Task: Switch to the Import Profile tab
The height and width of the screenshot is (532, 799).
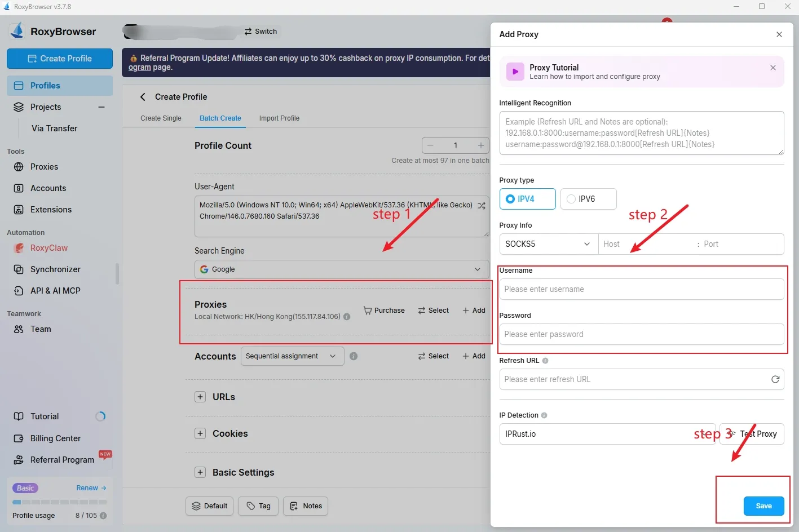Action: pos(279,118)
